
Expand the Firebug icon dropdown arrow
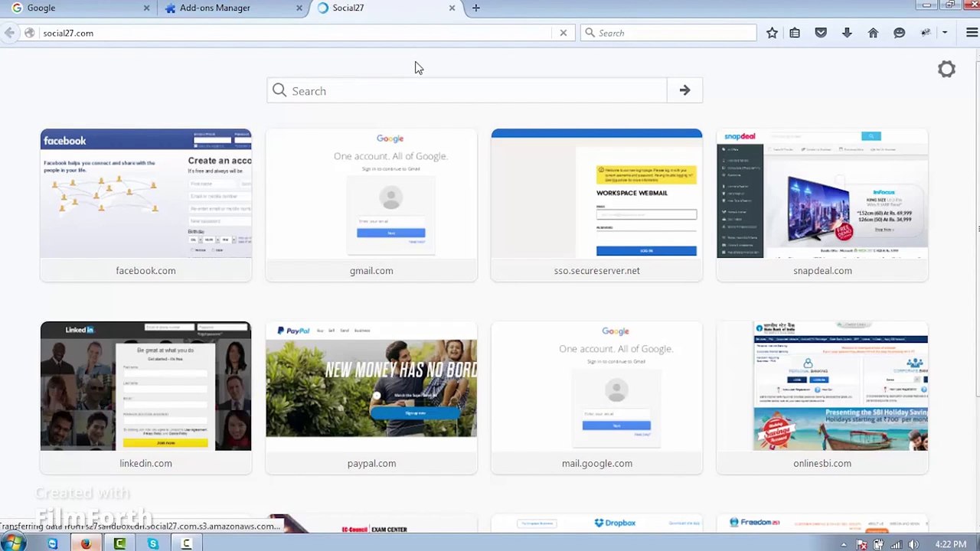945,33
